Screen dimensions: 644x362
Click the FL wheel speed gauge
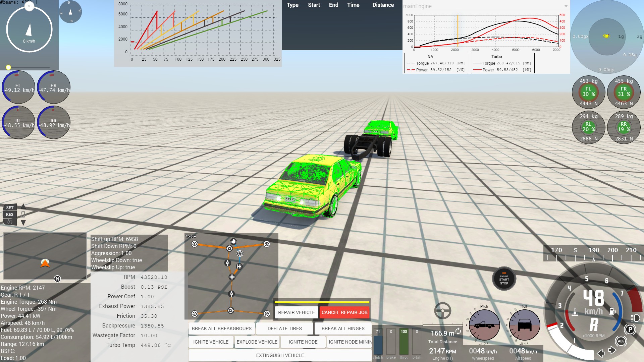coord(18,87)
